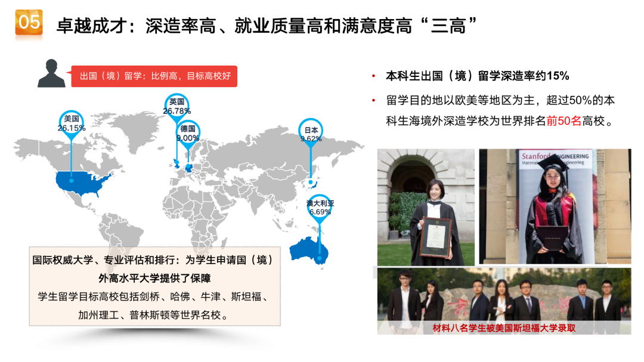Select the caption 材料八名学生被美国斯坦福大学录取
644x362 pixels.
tap(504, 328)
